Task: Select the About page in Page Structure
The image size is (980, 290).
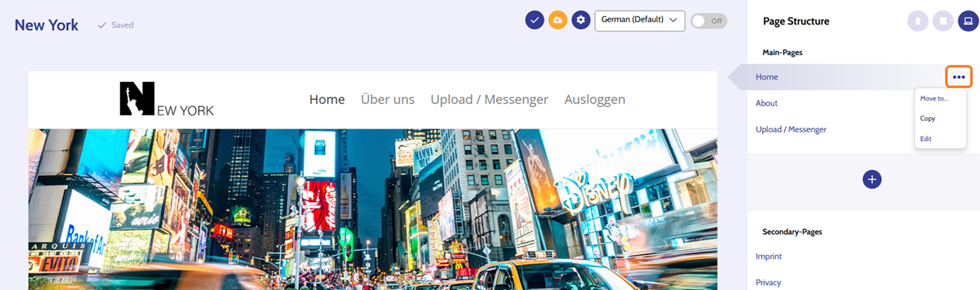Action: click(766, 103)
